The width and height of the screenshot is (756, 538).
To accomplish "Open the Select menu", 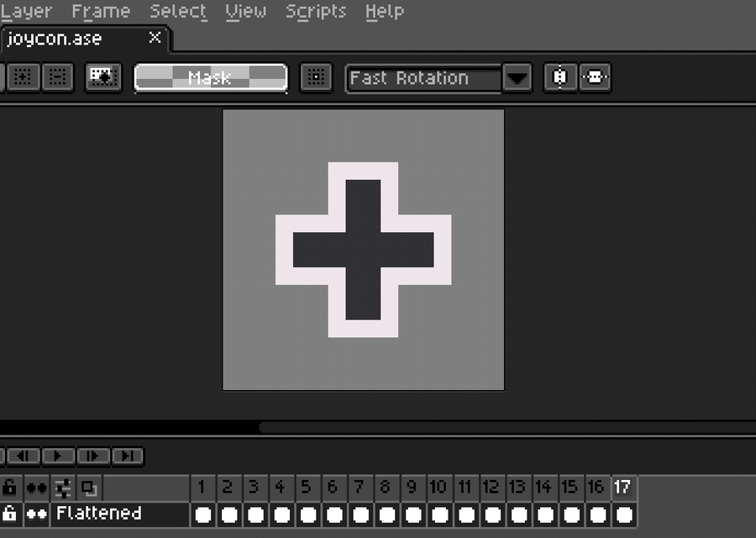I will [x=178, y=11].
